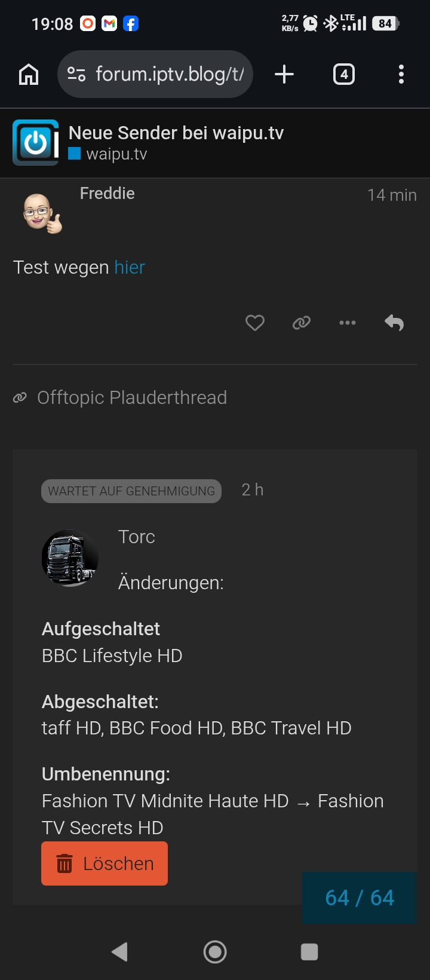The width and height of the screenshot is (430, 980).
Task: Open the tab switcher showing 4 tabs
Action: (x=343, y=75)
